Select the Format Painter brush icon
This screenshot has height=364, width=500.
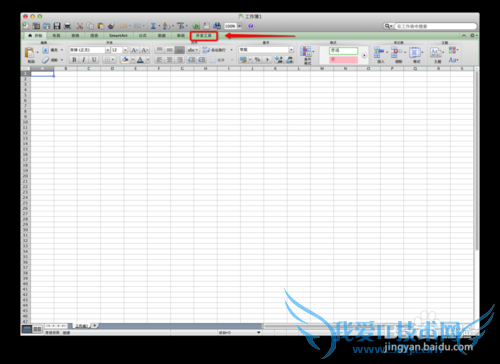111,26
